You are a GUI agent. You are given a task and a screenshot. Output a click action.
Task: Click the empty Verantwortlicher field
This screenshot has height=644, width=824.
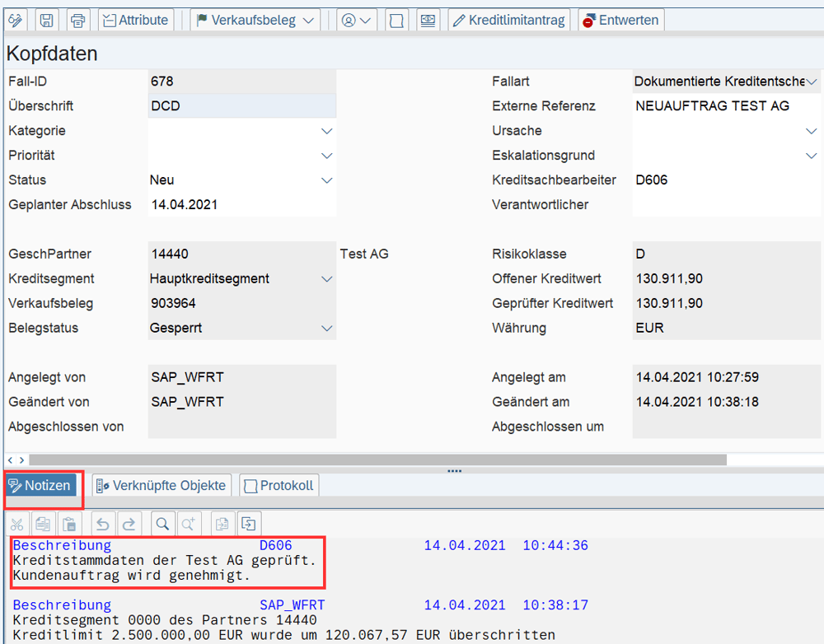pos(726,205)
